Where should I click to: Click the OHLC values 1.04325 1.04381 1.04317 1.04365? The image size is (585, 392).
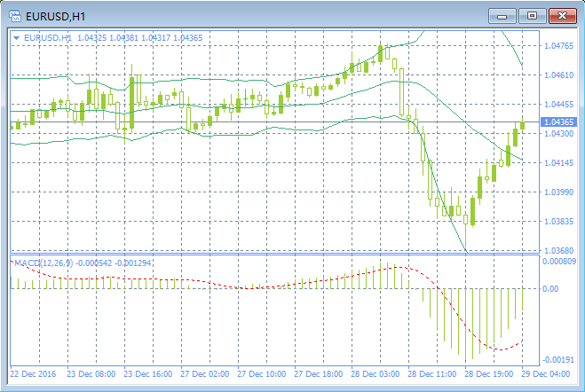pos(140,38)
